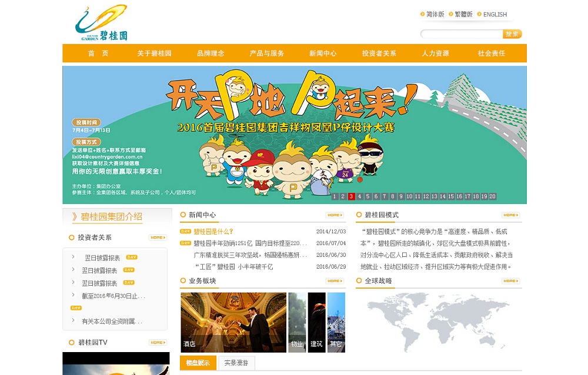Click the world map under 全球战略
The height and width of the screenshot is (375, 588).
[437, 323]
